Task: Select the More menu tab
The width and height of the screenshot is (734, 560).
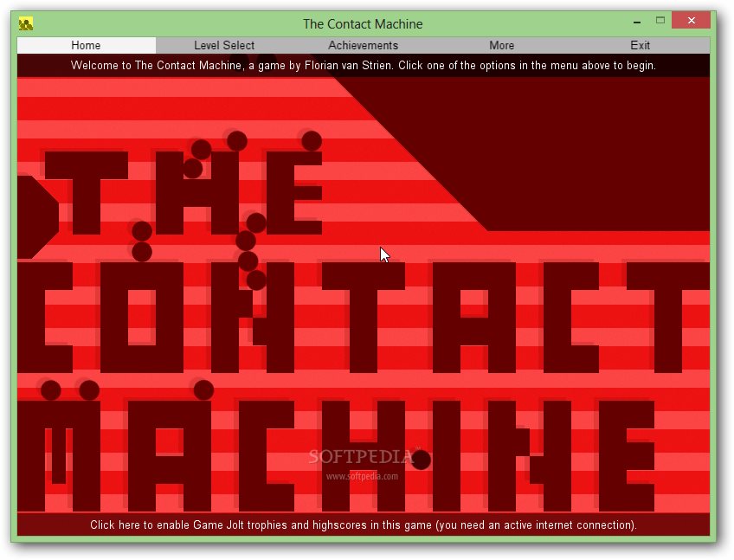Action: [501, 45]
